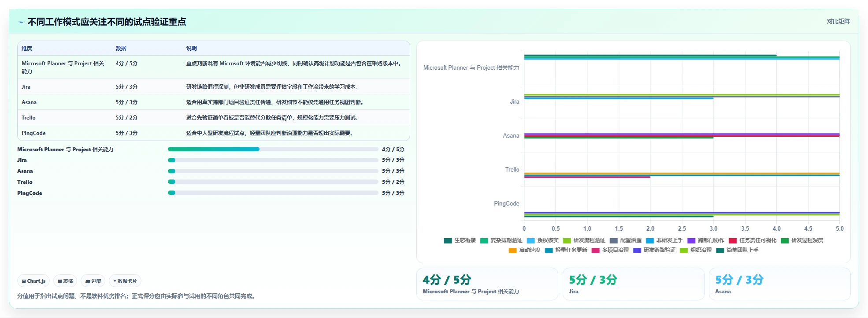The width and height of the screenshot is (868, 318).
Task: Click the card title 不同工作模式应关注不同的试点验证重点
Action: [107, 22]
